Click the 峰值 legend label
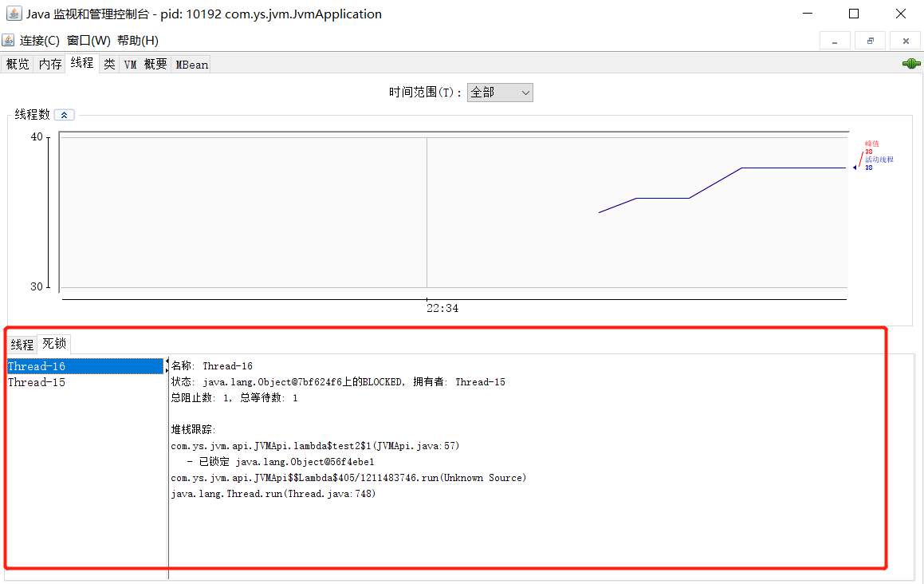 click(x=872, y=144)
